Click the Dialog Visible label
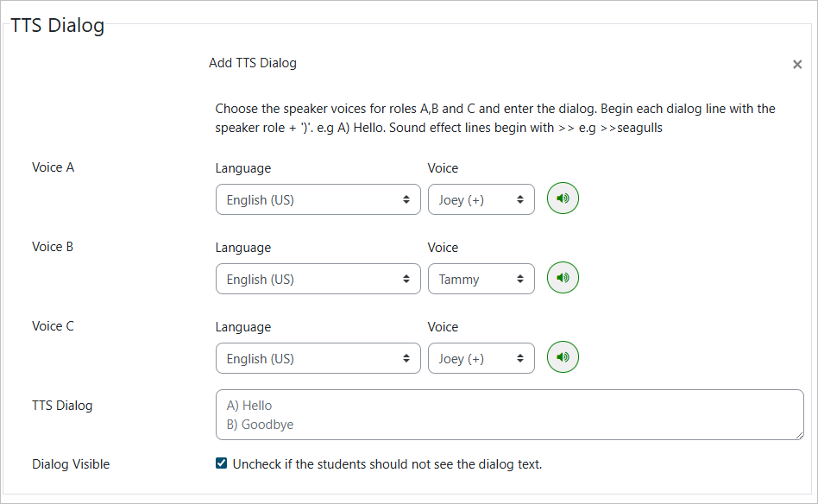The image size is (818, 504). 71,464
